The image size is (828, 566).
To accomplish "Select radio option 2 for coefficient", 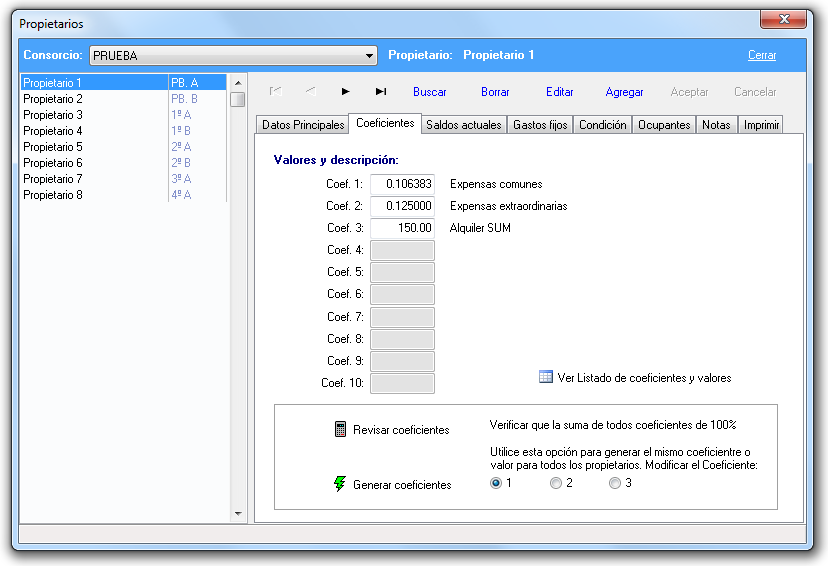I will (556, 483).
